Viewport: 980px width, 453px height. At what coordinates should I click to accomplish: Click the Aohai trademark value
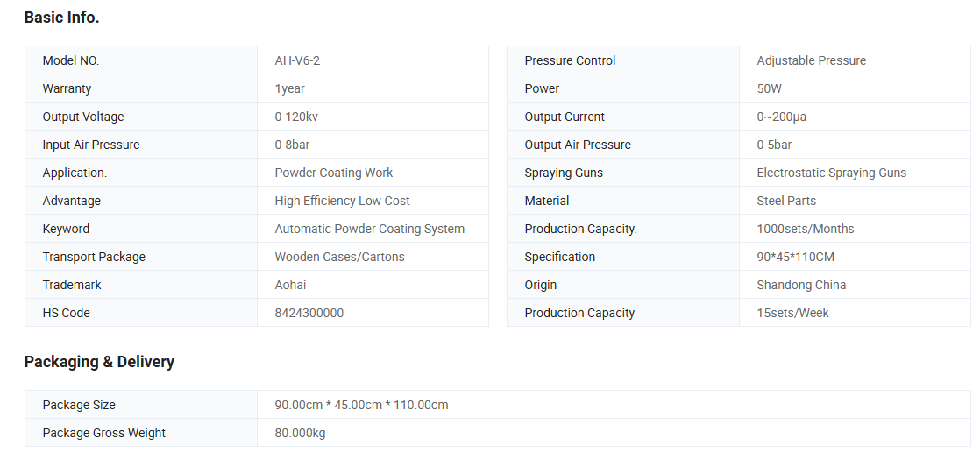[x=291, y=285]
